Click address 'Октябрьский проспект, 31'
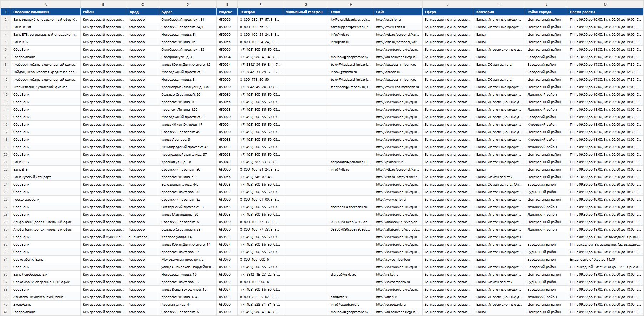This screenshot has width=644, height=322. click(188, 20)
